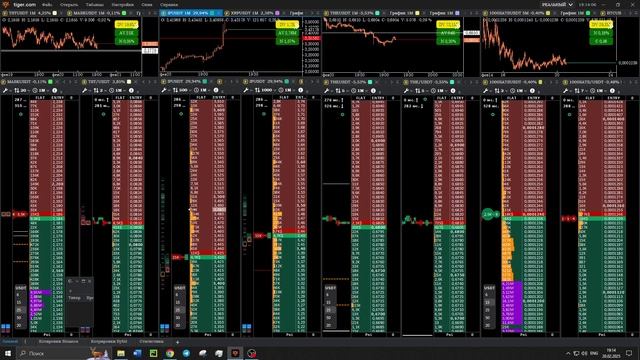
Task: Open Chrome from the Windows taskbar
Action: point(170,353)
